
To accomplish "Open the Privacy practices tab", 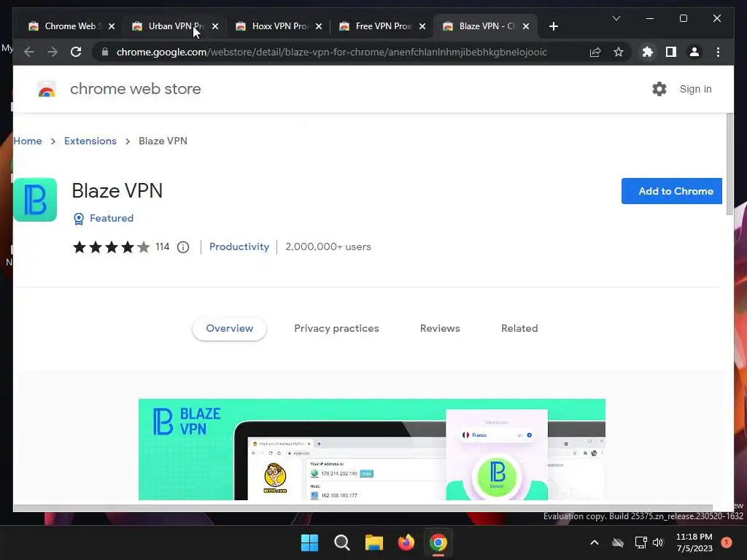I will tap(336, 329).
